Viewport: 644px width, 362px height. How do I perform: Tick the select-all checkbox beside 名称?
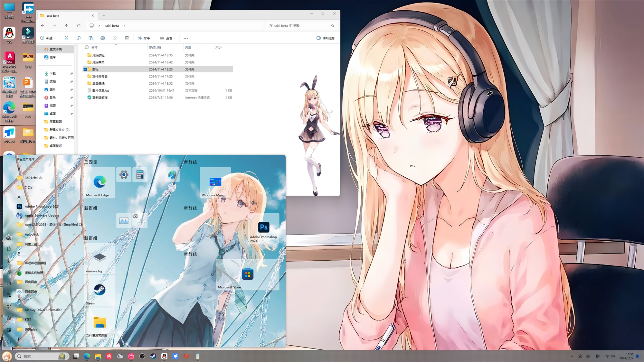pos(87,47)
